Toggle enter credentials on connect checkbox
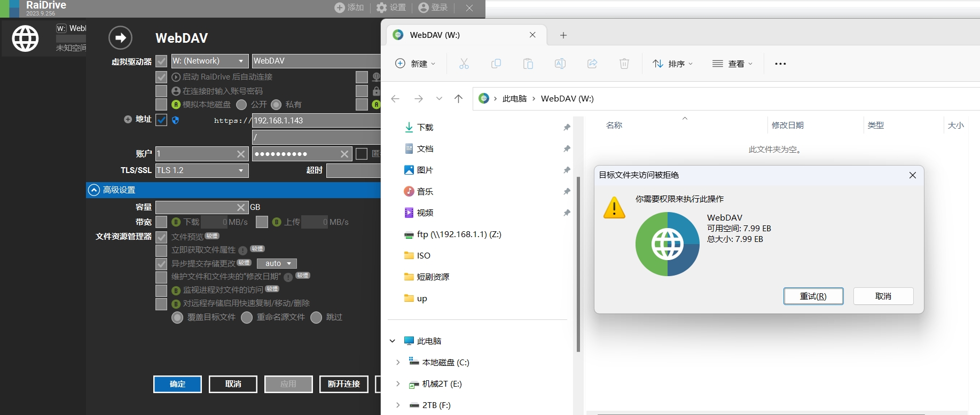980x415 pixels. pyautogui.click(x=161, y=91)
